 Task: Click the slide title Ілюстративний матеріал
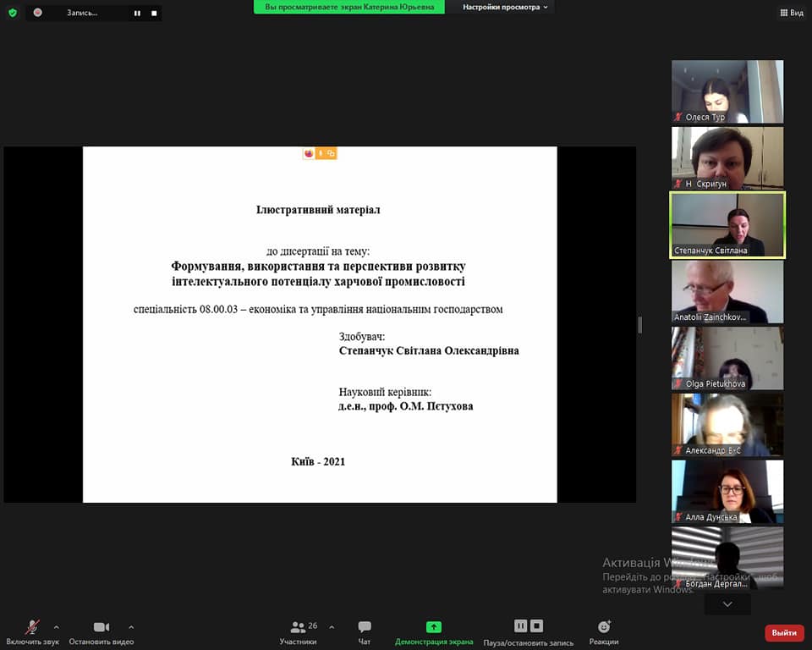(x=318, y=210)
